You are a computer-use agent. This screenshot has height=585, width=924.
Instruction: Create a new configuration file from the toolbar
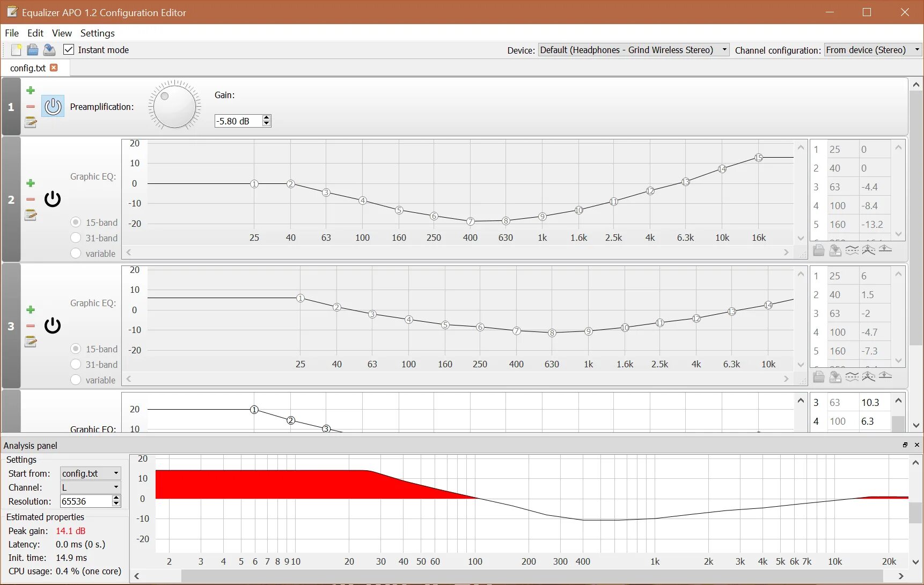pyautogui.click(x=16, y=50)
